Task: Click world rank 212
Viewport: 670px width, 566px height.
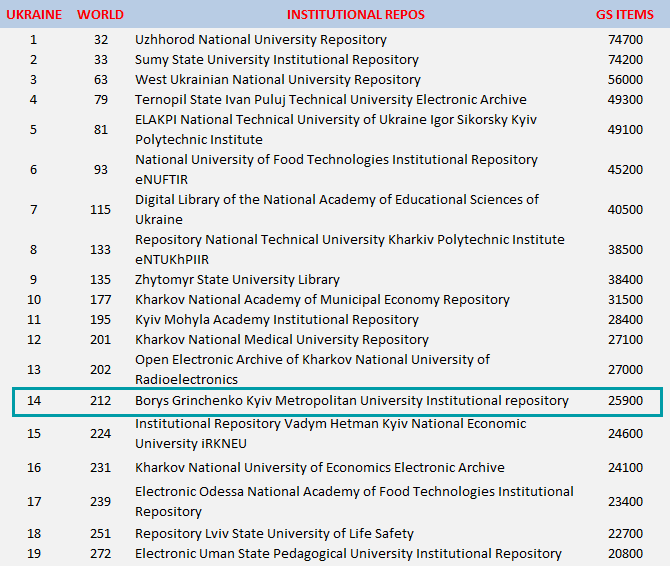Action: 100,401
